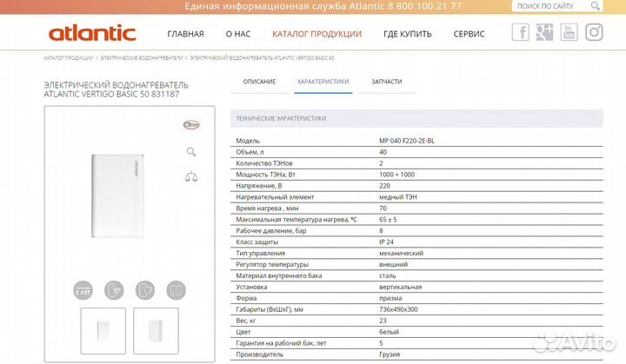Switch to ОПИСАНИЕ tab
626x364 pixels.
(x=259, y=82)
